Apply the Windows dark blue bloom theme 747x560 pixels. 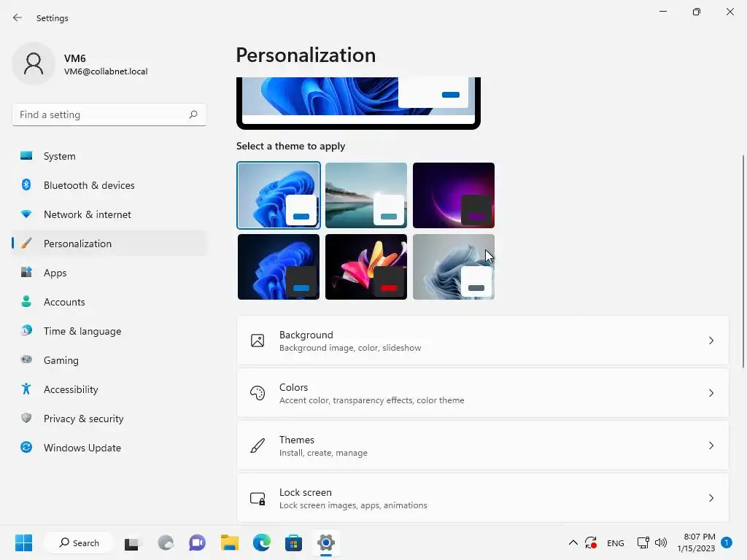click(279, 267)
